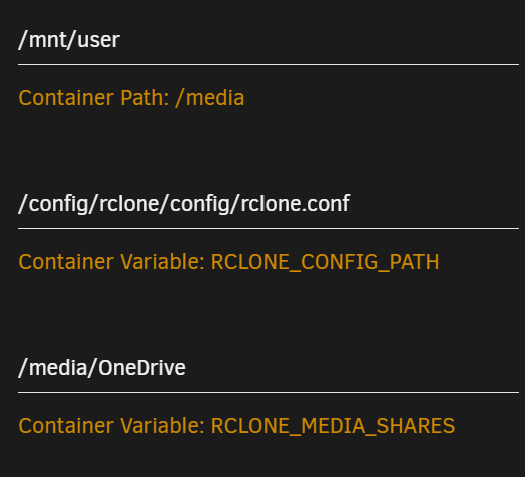Click the underline beneath the rclone.conf field
Viewport: 525px width, 477px height.
(x=268, y=229)
